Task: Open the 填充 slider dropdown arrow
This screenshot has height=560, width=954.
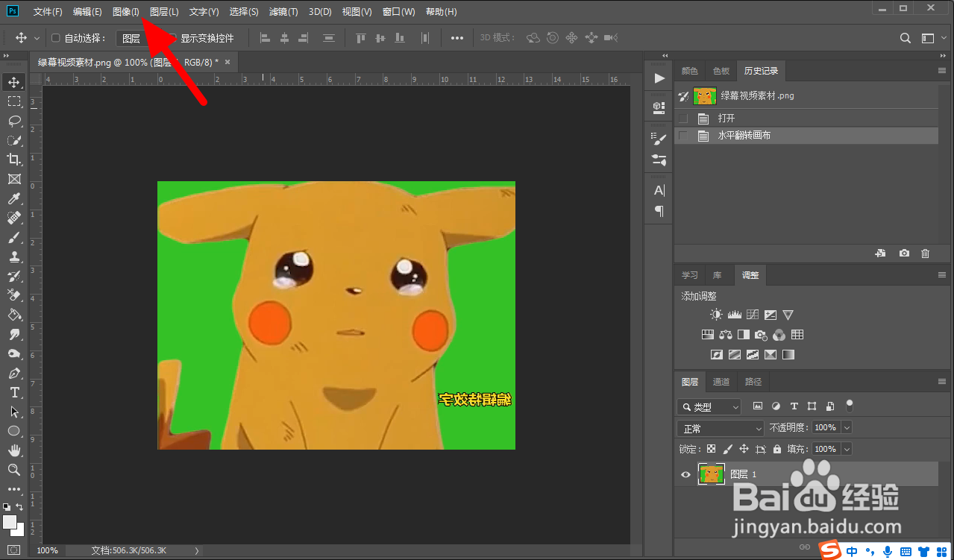Action: tap(846, 449)
